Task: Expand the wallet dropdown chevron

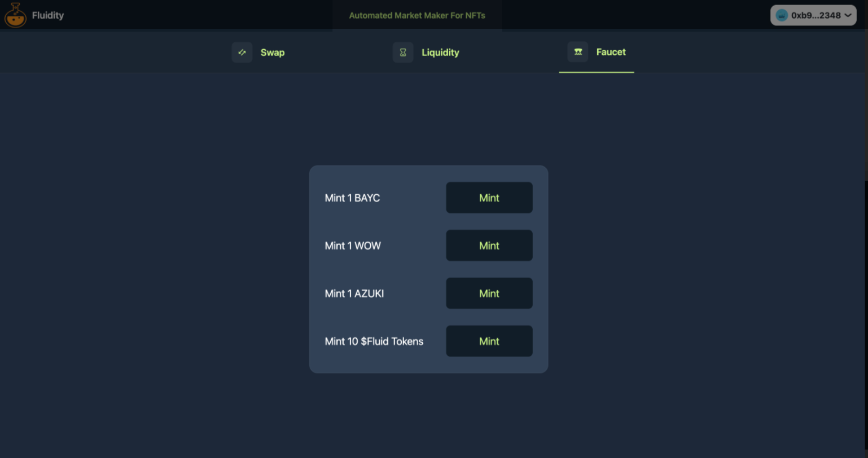Action: coord(848,15)
